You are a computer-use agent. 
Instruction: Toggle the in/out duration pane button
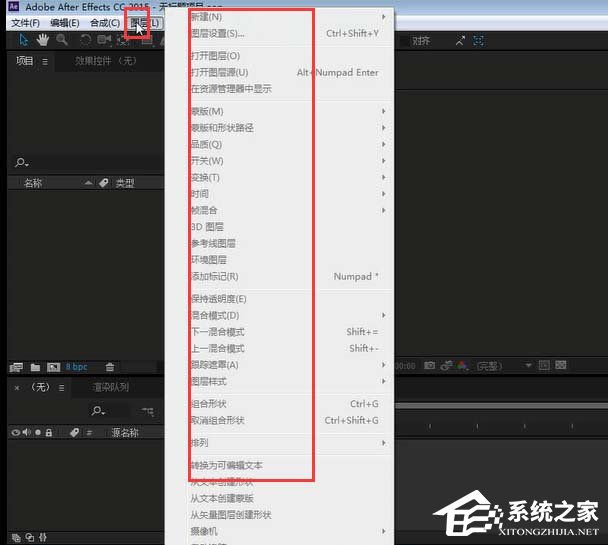pos(43,538)
